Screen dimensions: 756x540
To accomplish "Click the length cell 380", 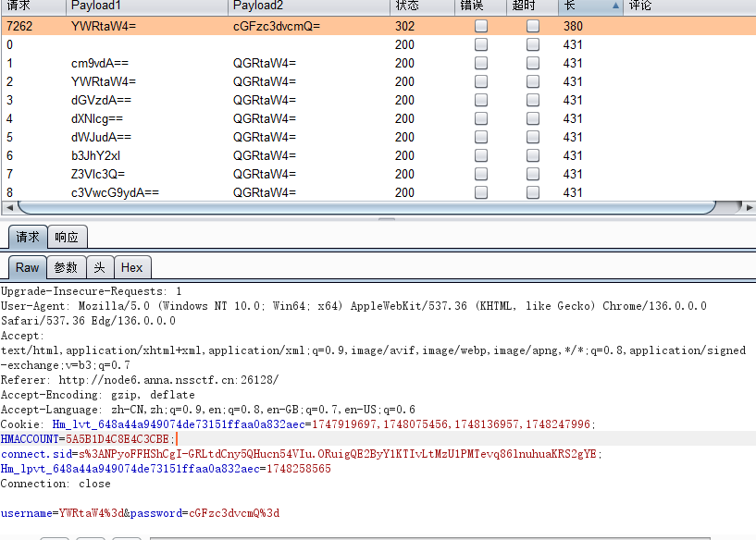I will [574, 26].
